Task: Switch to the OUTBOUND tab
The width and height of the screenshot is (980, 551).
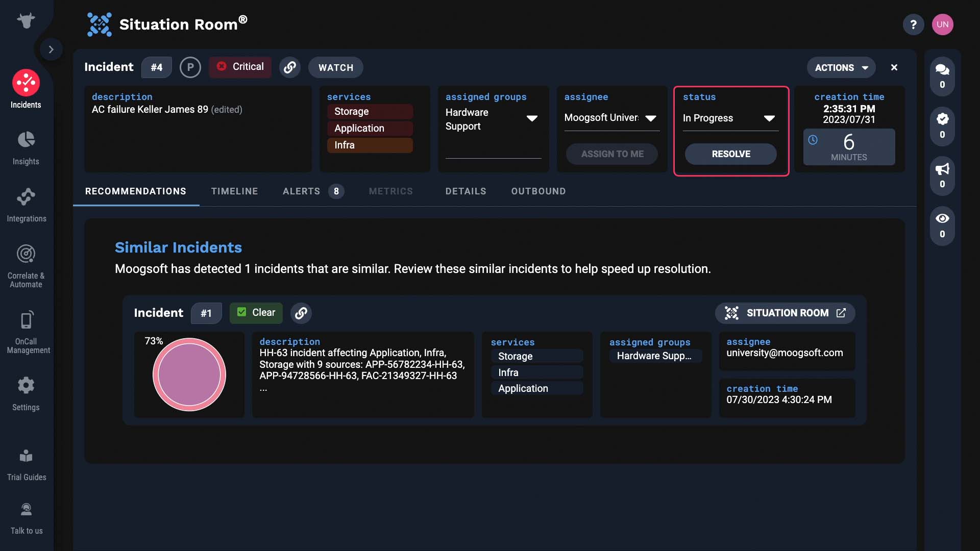Action: (x=538, y=191)
